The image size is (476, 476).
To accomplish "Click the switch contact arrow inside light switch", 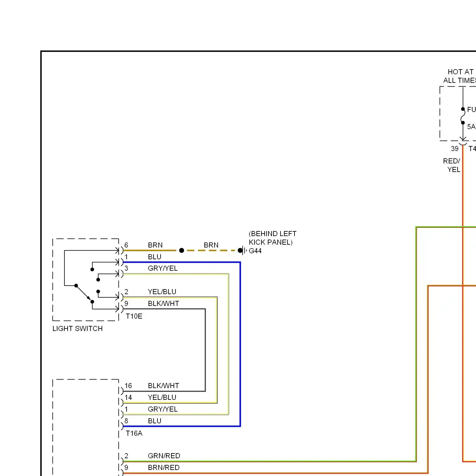I will pos(84,294).
